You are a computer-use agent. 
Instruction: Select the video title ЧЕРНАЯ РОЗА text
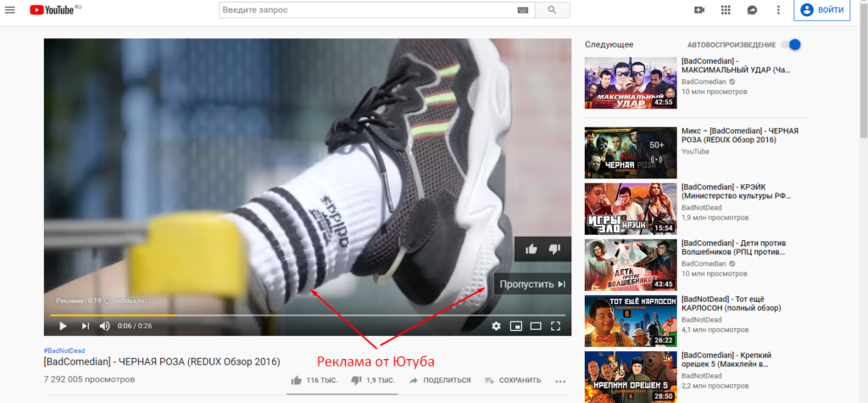(162, 362)
